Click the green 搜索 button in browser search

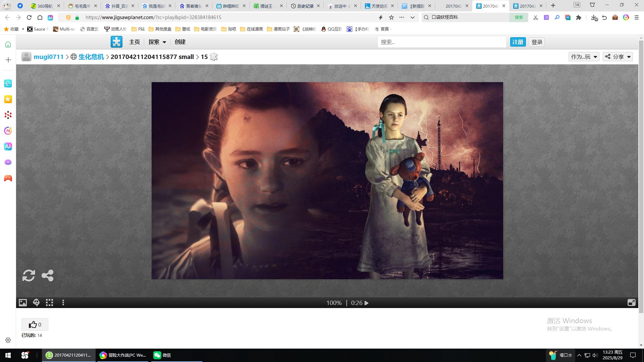[x=519, y=17]
